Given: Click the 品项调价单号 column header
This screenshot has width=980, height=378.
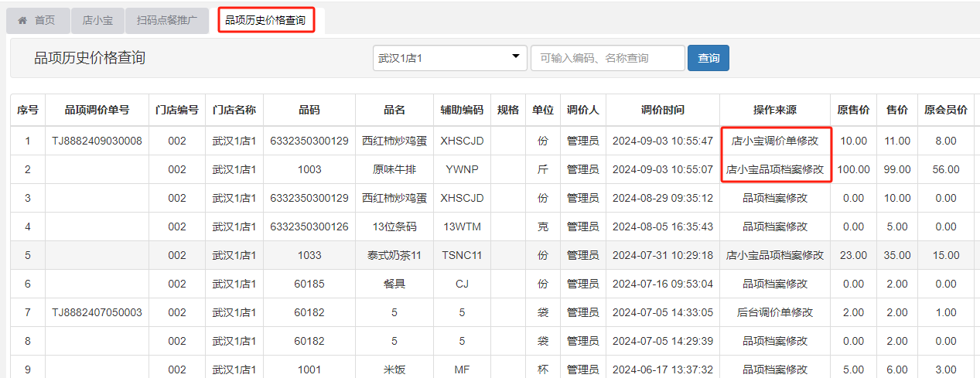Looking at the screenshot, I should (97, 110).
